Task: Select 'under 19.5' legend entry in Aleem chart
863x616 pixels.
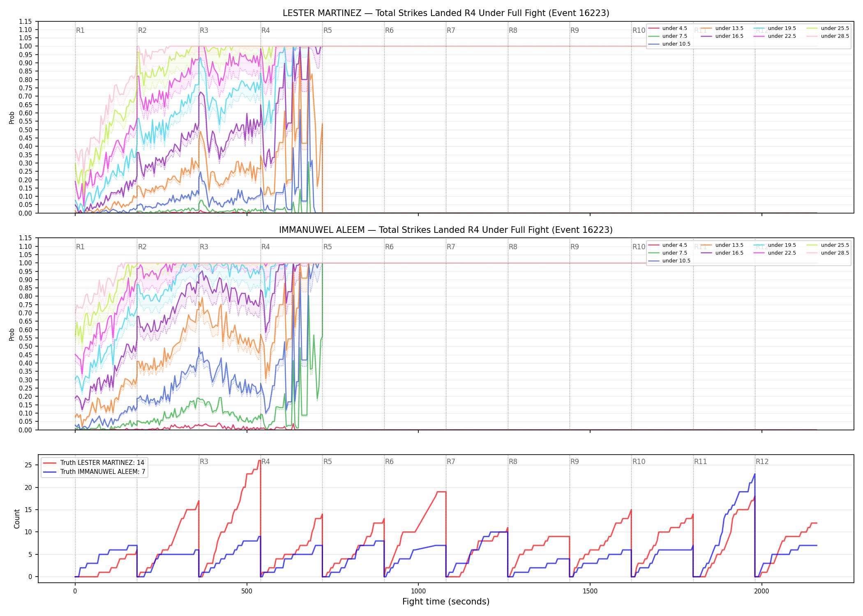Action: pyautogui.click(x=775, y=245)
